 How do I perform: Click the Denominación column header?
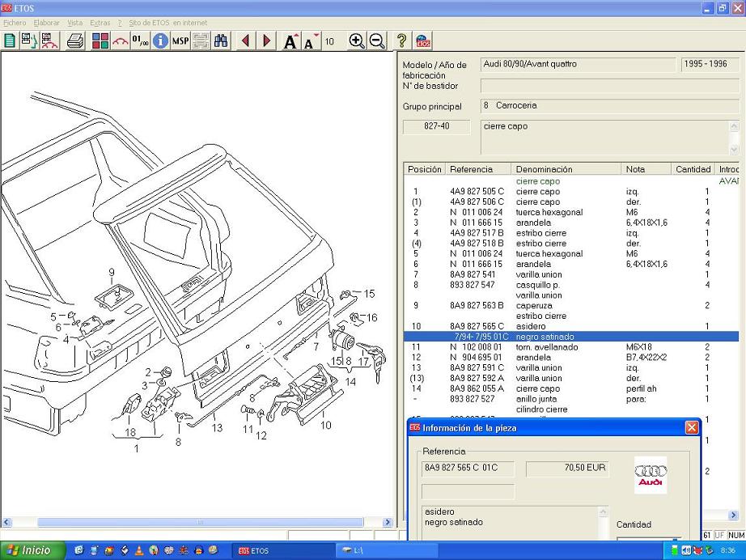pos(566,169)
